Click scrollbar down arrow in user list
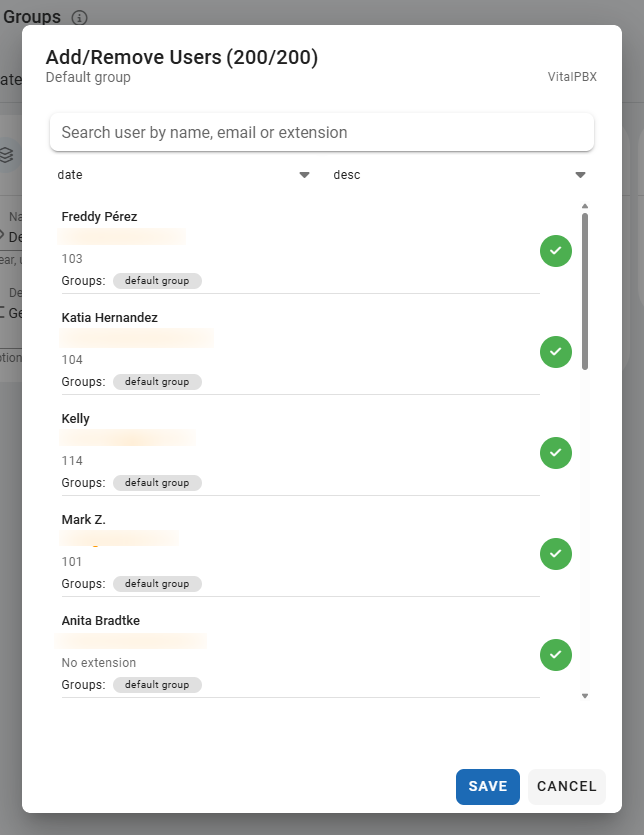The image size is (644, 835). pyautogui.click(x=585, y=696)
